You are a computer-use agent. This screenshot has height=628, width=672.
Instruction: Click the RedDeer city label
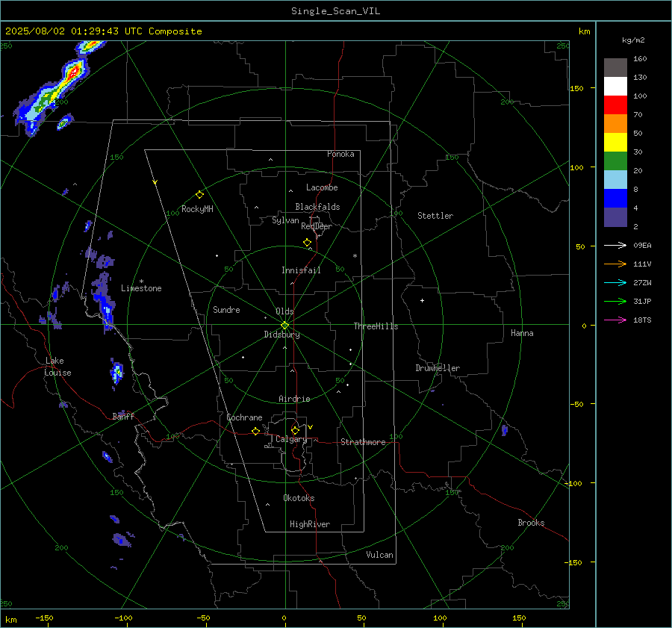coord(317,226)
